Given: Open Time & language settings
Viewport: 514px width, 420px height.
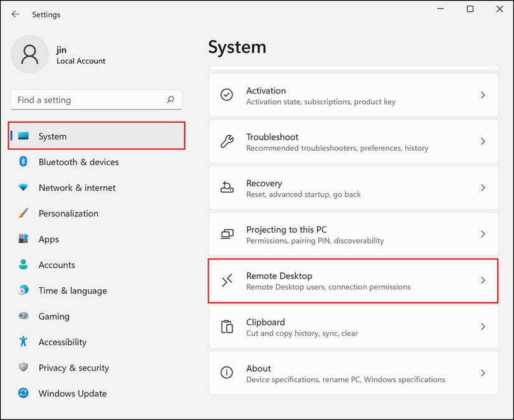Looking at the screenshot, I should (x=72, y=290).
